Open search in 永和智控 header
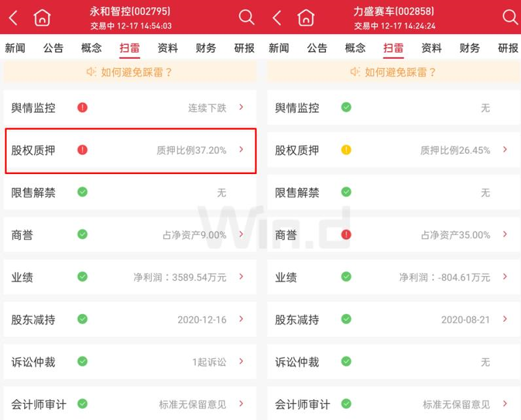This screenshot has height=420, width=521. click(246, 17)
